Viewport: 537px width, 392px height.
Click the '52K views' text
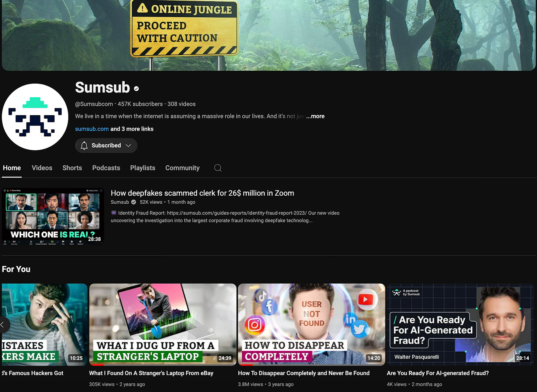151,202
